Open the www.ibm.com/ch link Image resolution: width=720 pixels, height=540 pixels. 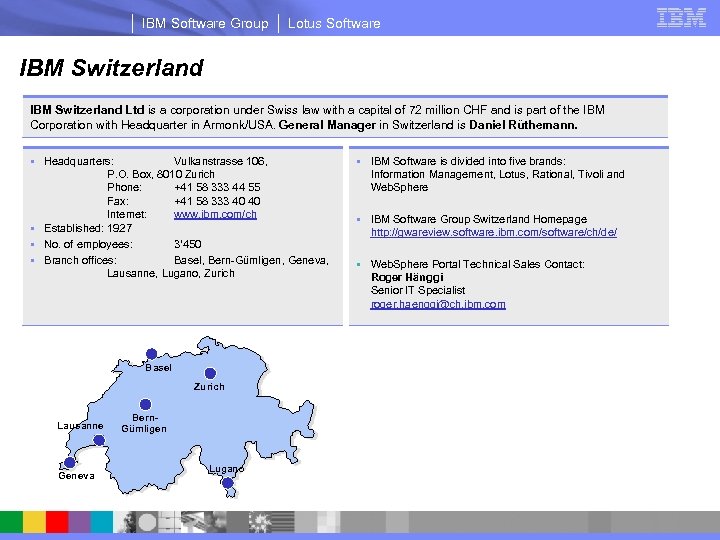click(x=215, y=214)
